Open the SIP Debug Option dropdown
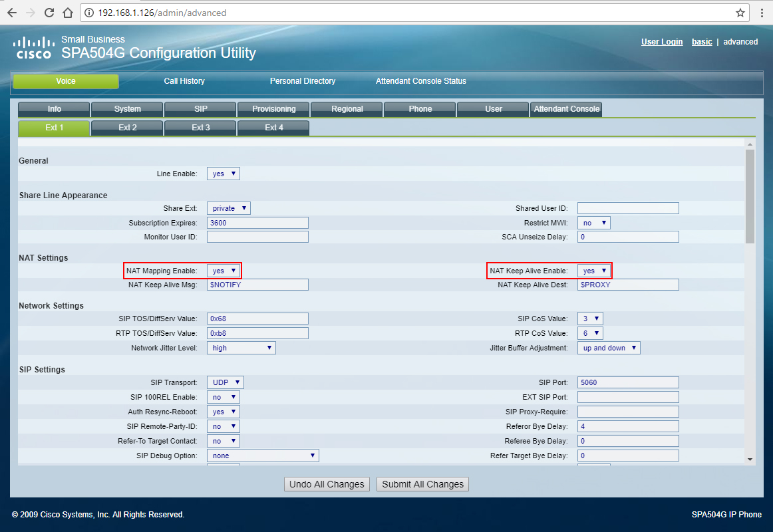 click(263, 456)
